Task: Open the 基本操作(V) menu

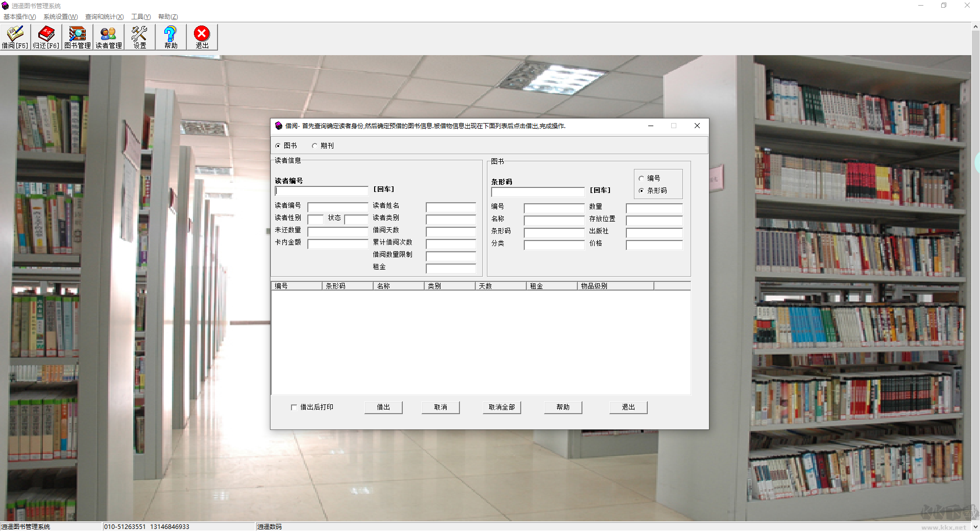Action: click(19, 17)
